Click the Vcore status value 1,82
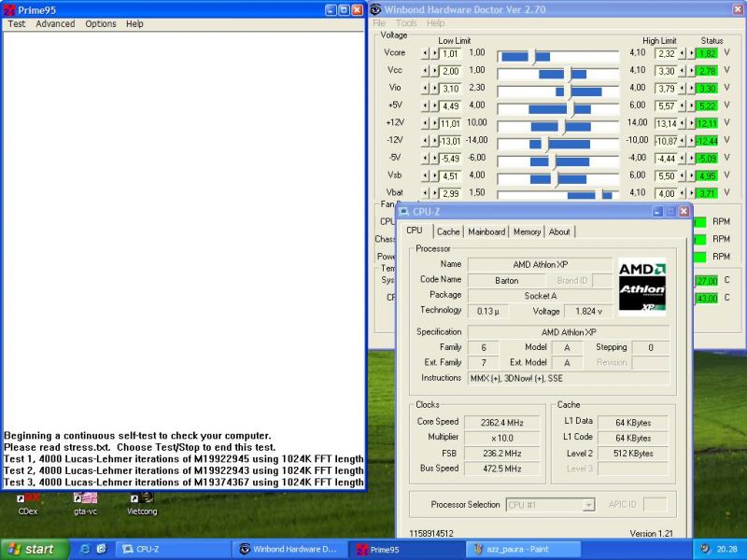747x560 pixels. pyautogui.click(x=707, y=54)
